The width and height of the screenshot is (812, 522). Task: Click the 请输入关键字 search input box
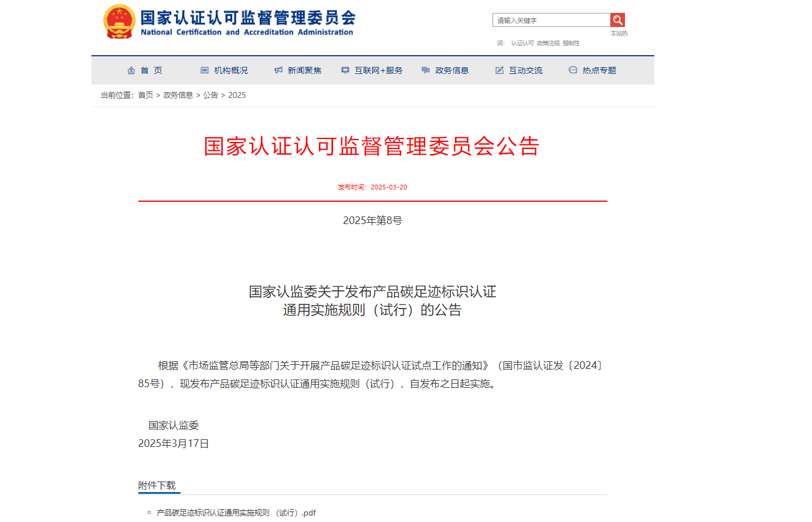point(550,19)
